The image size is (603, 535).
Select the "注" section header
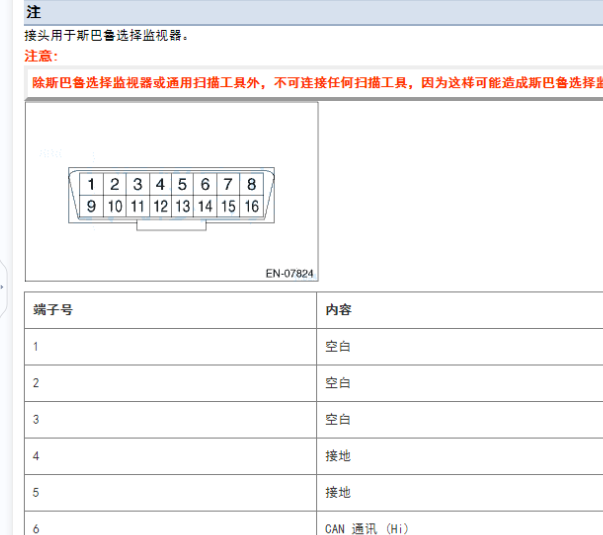(313, 12)
